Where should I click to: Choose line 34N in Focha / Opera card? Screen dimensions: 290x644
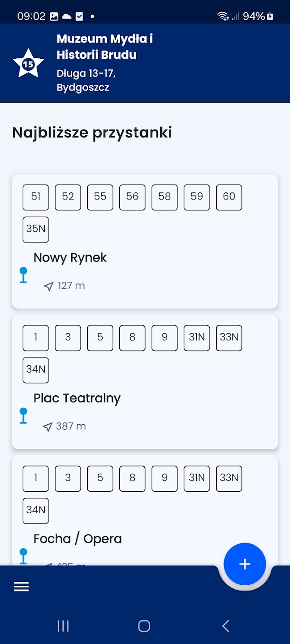[36, 511]
